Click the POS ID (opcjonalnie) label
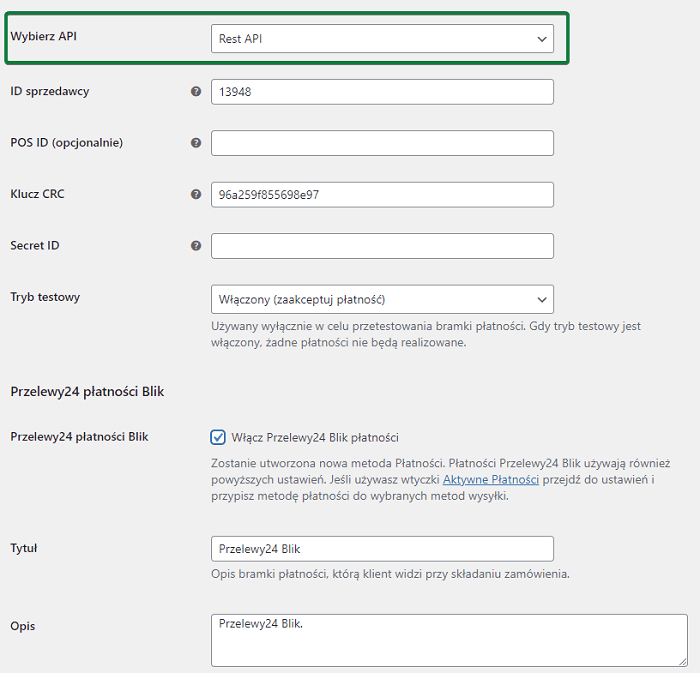Viewport: 700px width, 673px height. [x=67, y=143]
